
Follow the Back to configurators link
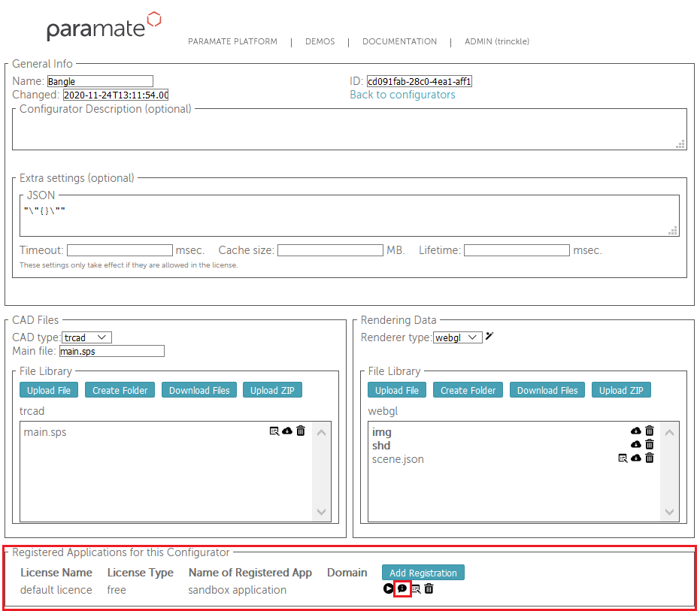402,95
